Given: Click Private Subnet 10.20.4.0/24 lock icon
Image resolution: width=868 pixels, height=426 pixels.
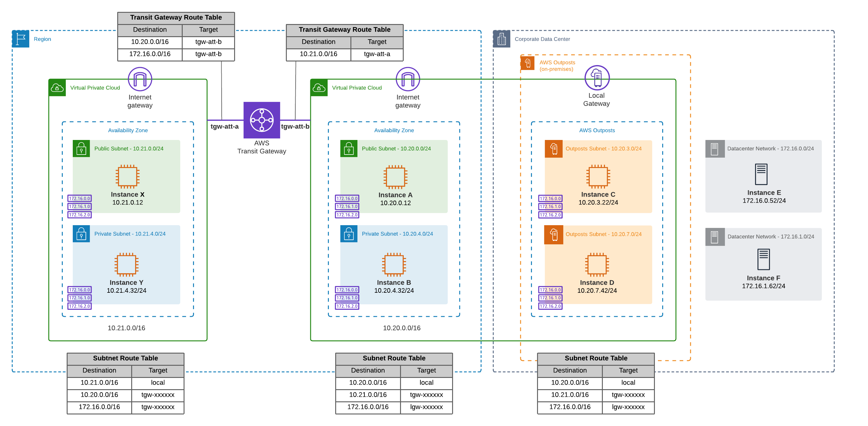Looking at the screenshot, I should (x=349, y=234).
